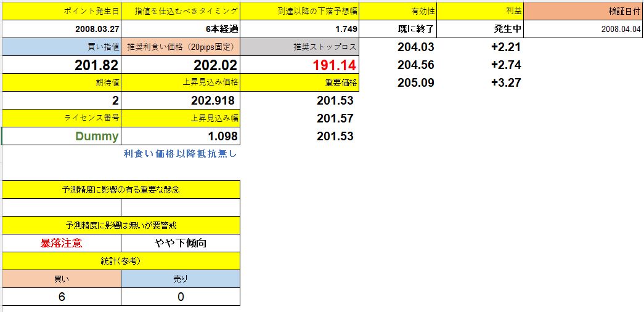The width and height of the screenshot is (644, 312).
Task: Select the take-profit value 202.02
Action: point(181,65)
